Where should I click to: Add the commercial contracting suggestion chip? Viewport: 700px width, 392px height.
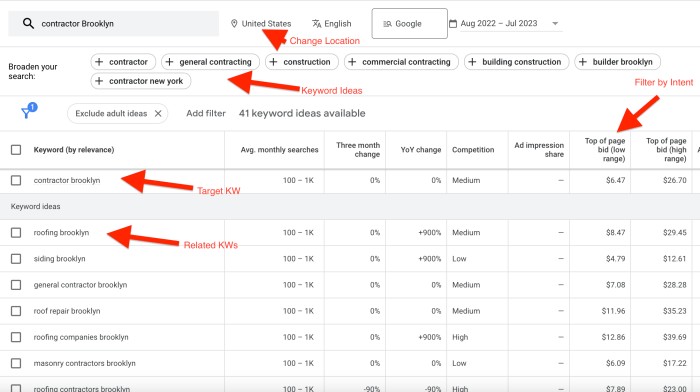pos(401,62)
